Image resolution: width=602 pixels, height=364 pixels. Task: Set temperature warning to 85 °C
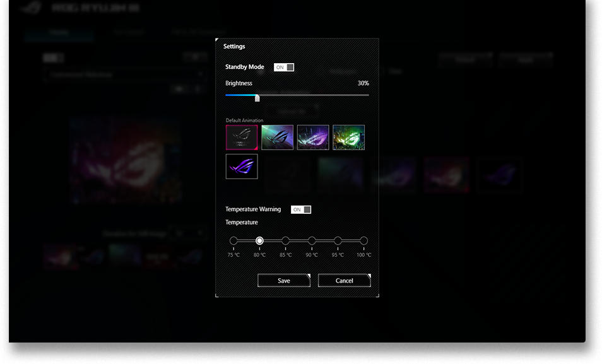point(286,241)
